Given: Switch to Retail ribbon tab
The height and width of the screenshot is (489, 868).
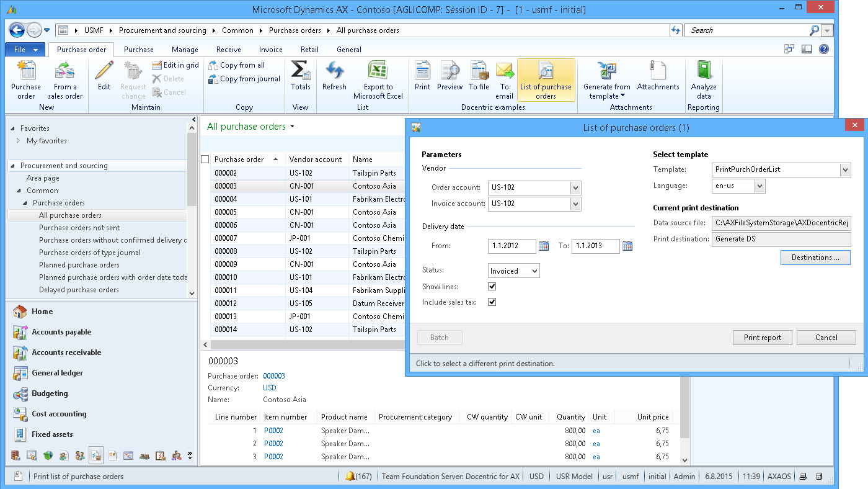Looking at the screenshot, I should (x=309, y=50).
